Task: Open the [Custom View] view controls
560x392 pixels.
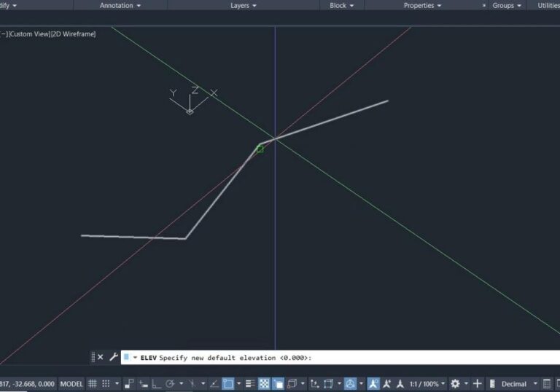Action: (29, 34)
